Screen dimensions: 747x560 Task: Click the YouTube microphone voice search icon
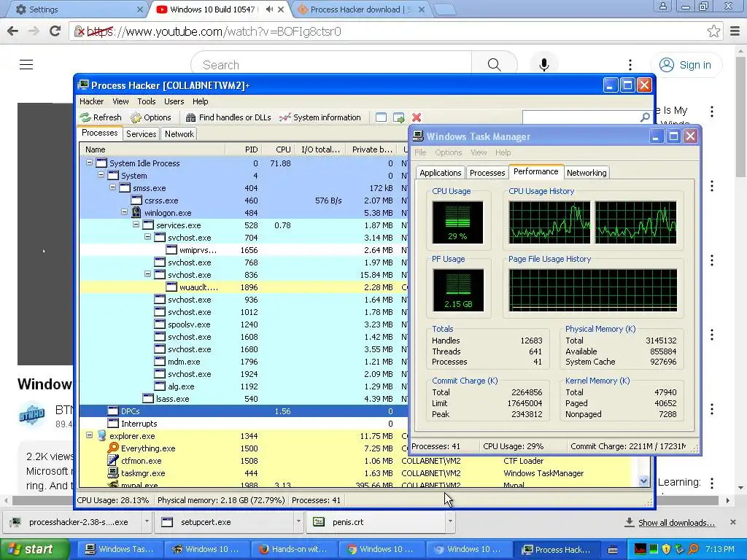click(x=543, y=65)
